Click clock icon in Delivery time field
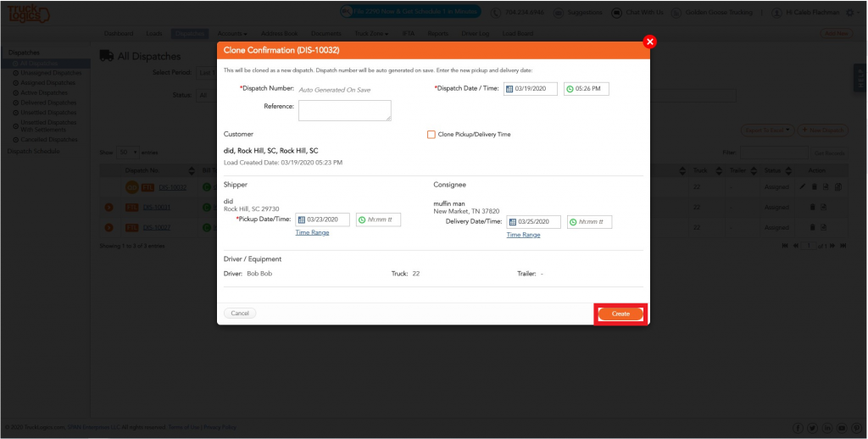Viewport: 868px width, 439px height. 573,222
